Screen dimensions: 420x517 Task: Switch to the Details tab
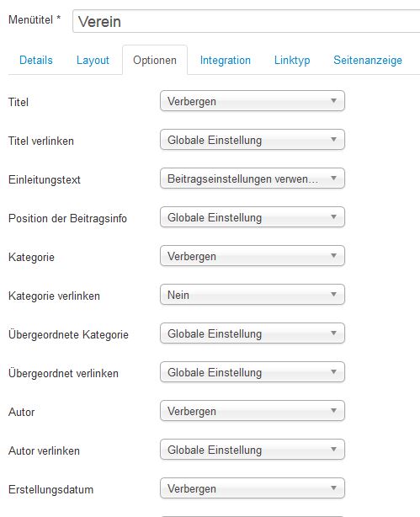coord(36,61)
